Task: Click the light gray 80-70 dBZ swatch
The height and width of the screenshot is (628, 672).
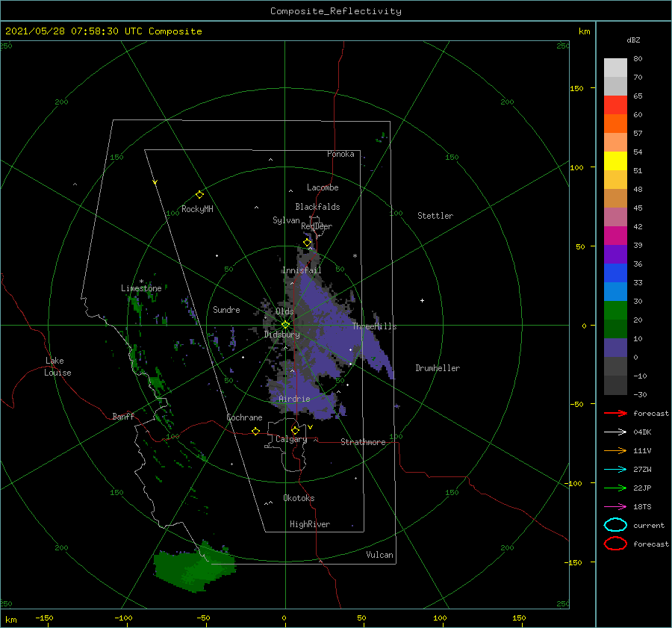Action: 615,68
